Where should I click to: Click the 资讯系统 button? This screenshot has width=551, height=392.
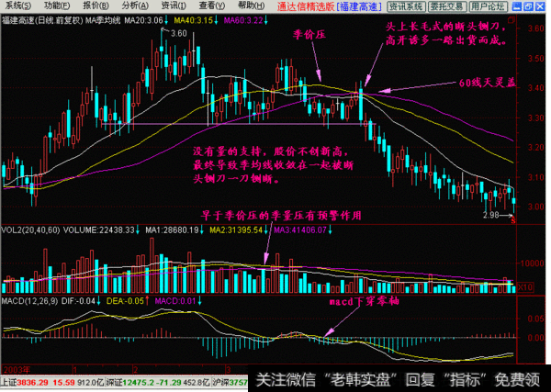(x=407, y=6)
